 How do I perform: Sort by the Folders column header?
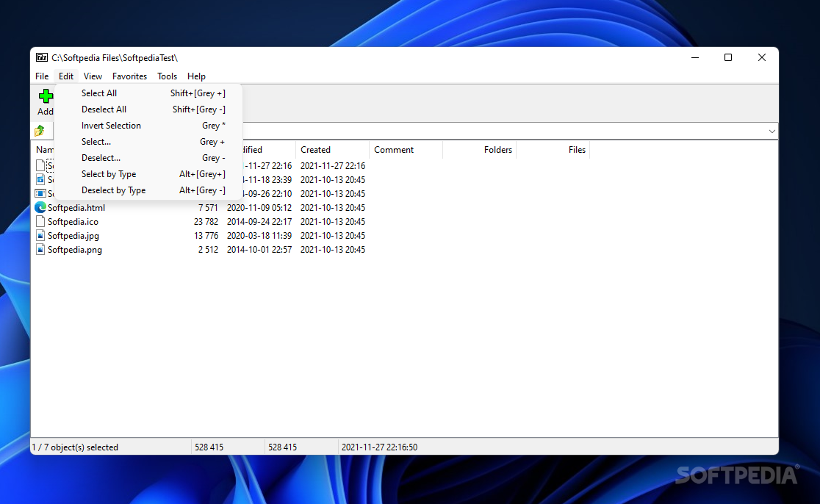[x=480, y=150]
